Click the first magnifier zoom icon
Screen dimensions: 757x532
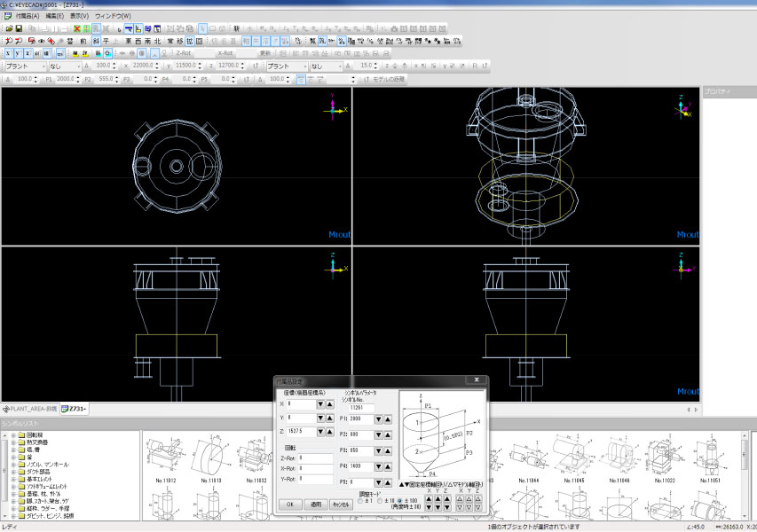[x=9, y=41]
